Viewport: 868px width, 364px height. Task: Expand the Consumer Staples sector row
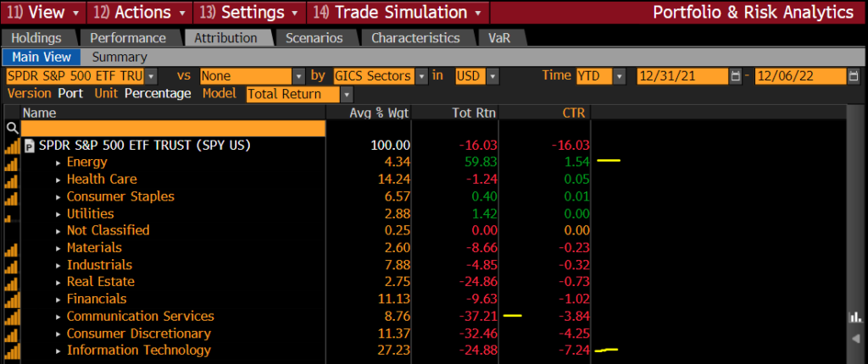[58, 197]
